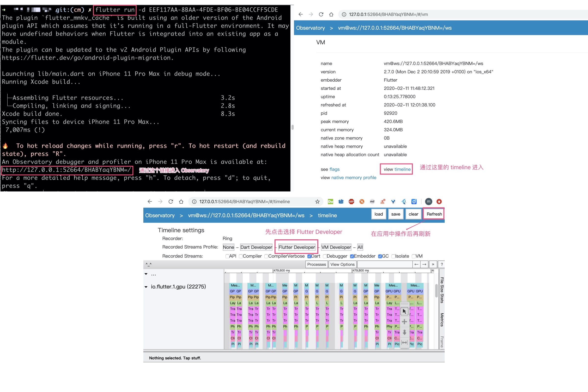
Task: Select the Flutter Developer streams profile
Action: [x=297, y=247]
